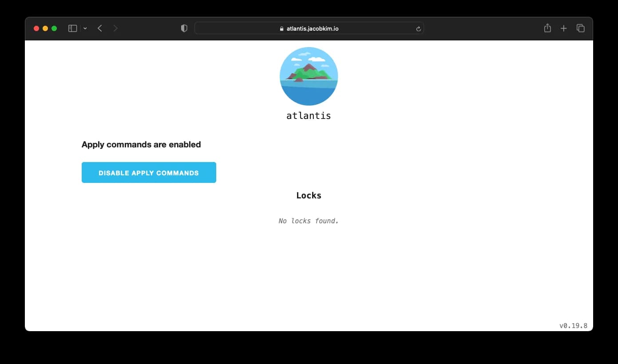
Task: Click the padlock icon in the address bar
Action: [x=281, y=28]
